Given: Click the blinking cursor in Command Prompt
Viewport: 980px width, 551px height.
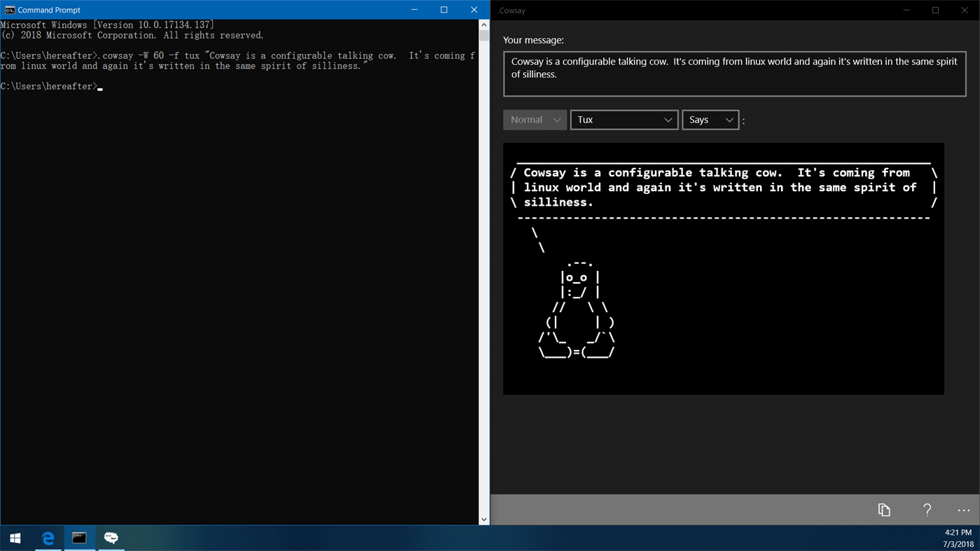Looking at the screenshot, I should coord(99,87).
